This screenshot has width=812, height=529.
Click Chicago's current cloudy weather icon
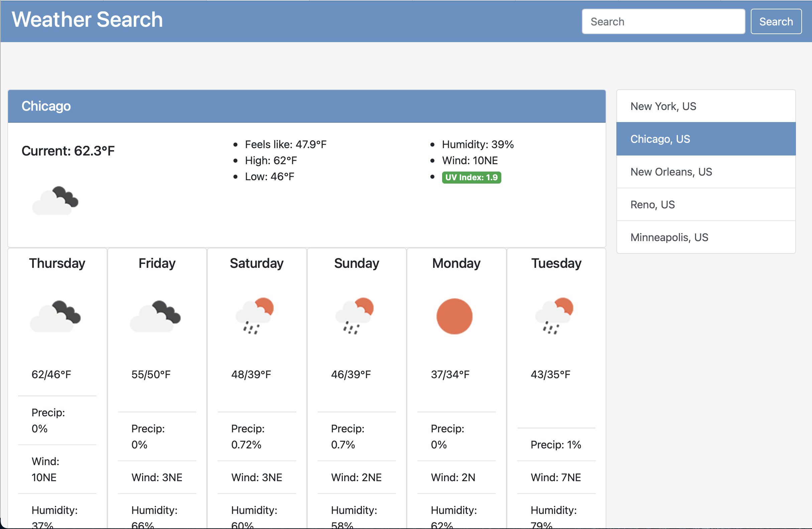[x=55, y=201]
